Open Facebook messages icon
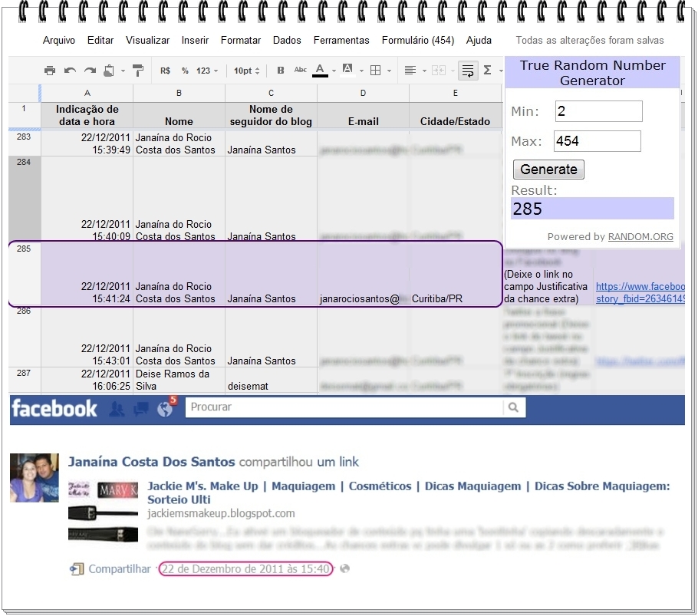Screen dimensions: 698x616 click(141, 409)
